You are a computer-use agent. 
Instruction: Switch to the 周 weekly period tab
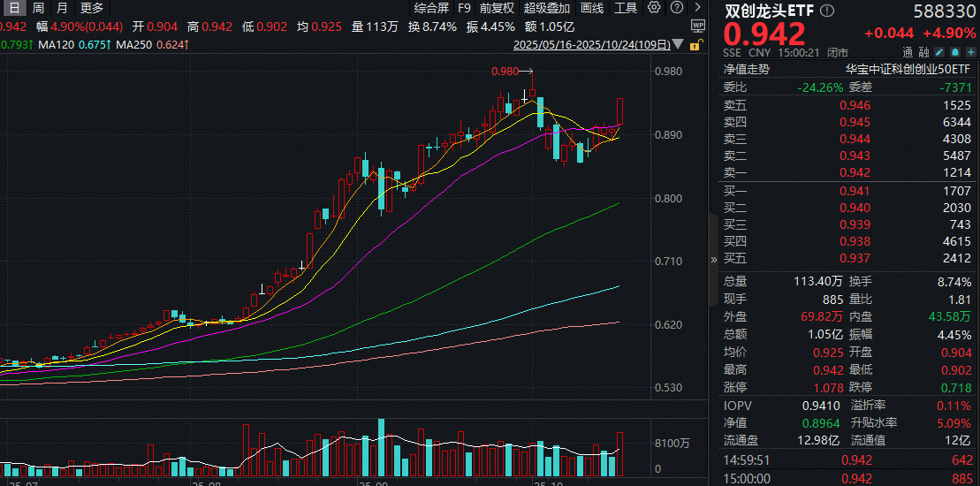[x=38, y=8]
